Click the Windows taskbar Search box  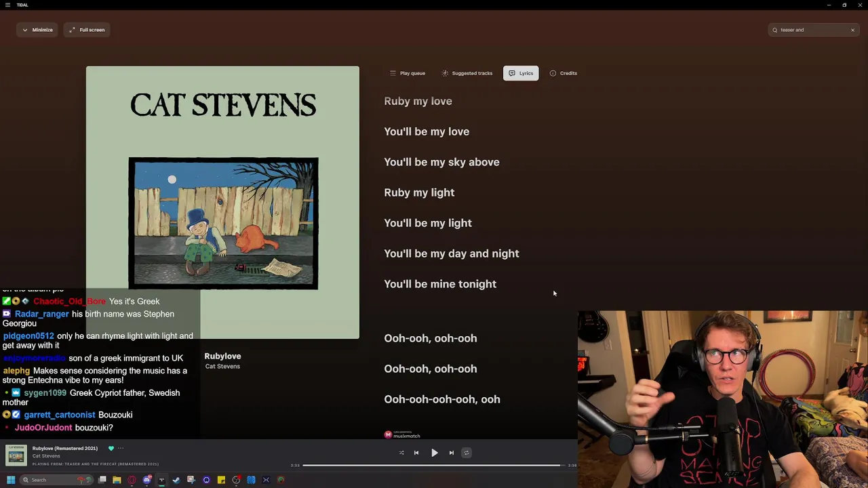tap(56, 480)
